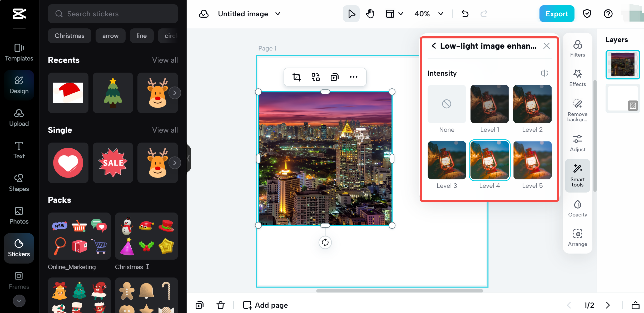Show next Single stickers arrow
The height and width of the screenshot is (313, 644).
(x=175, y=163)
